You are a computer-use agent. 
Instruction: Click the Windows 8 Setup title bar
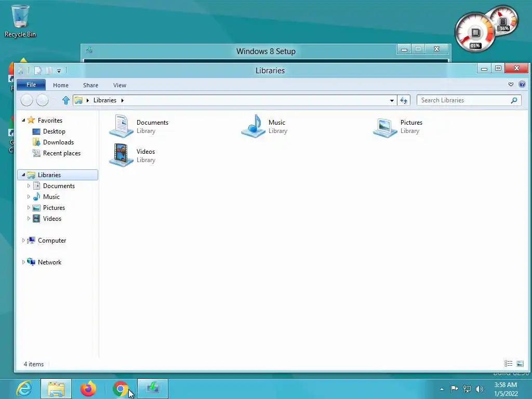[x=265, y=51]
